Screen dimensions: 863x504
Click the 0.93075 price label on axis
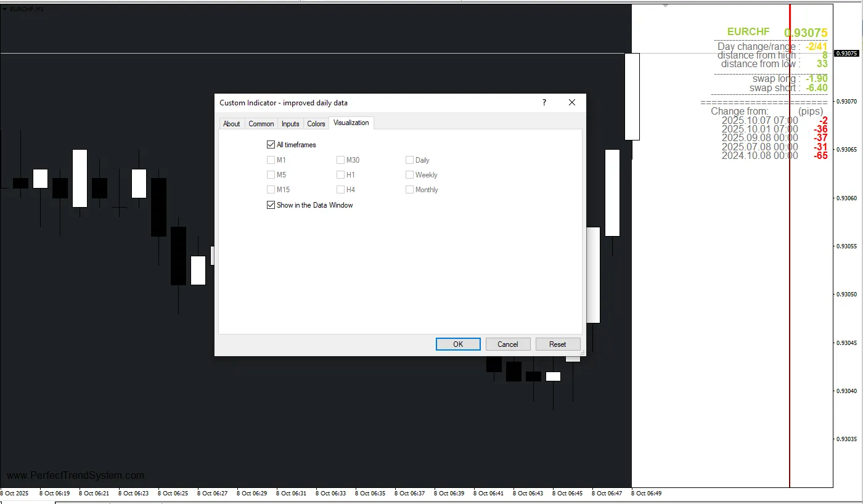click(x=846, y=54)
